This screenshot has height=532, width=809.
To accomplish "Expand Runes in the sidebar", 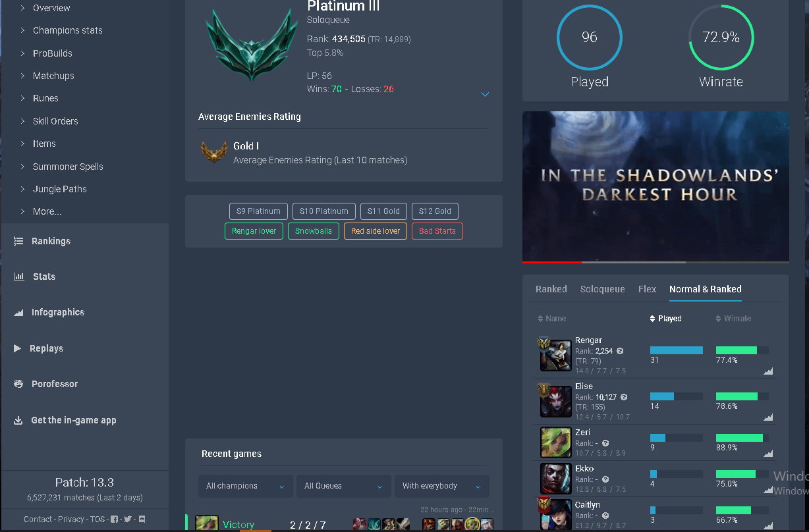I will [45, 98].
